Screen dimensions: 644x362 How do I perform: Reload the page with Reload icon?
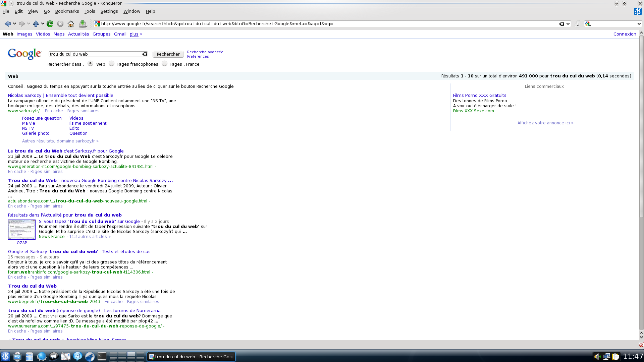pyautogui.click(x=50, y=24)
